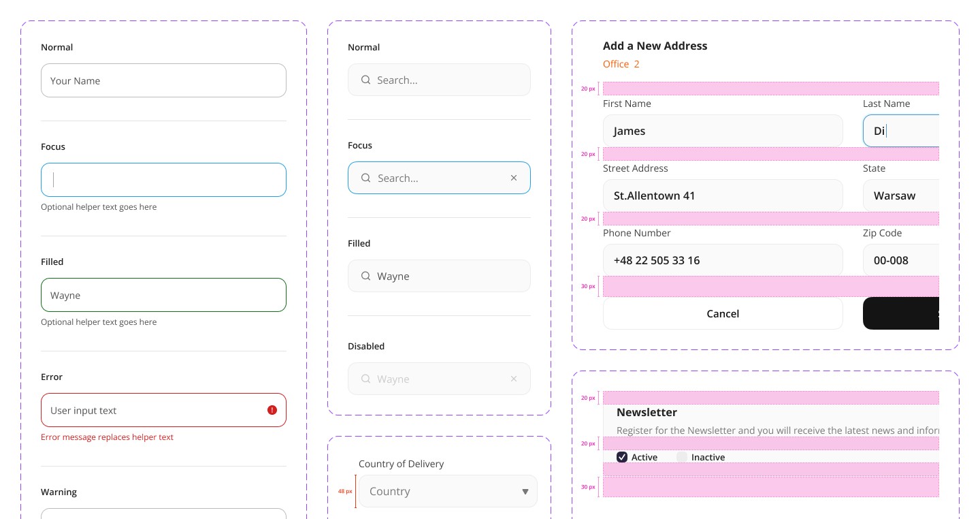Click the First Name field containing James
This screenshot has height=519, width=980.
point(723,131)
